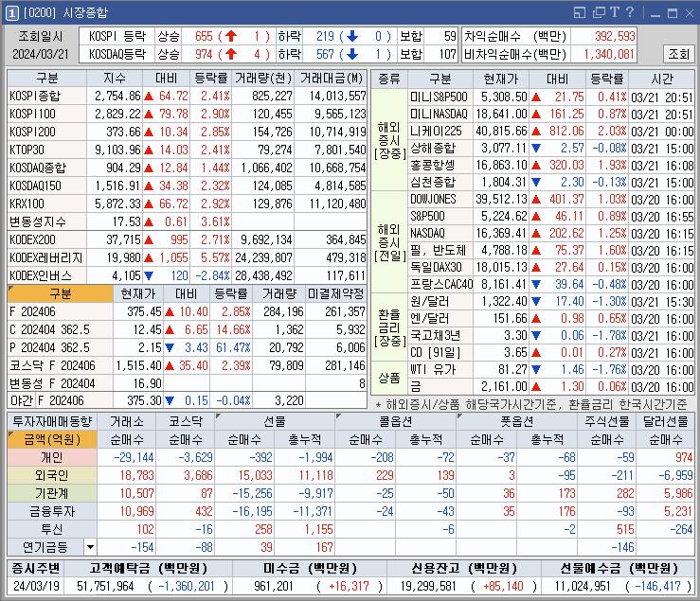Click the 거래량(천) column header
Viewport: 700px width, 601px height.
tap(263, 79)
